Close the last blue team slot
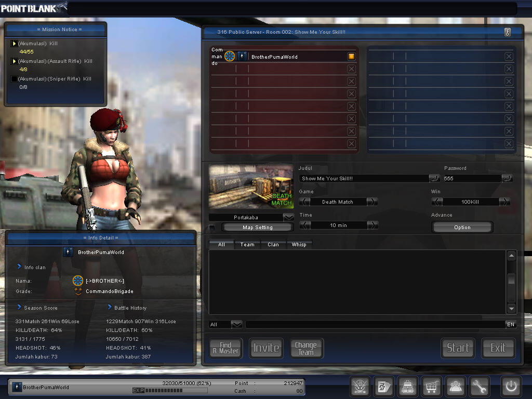This screenshot has height=399, width=532. click(x=509, y=143)
